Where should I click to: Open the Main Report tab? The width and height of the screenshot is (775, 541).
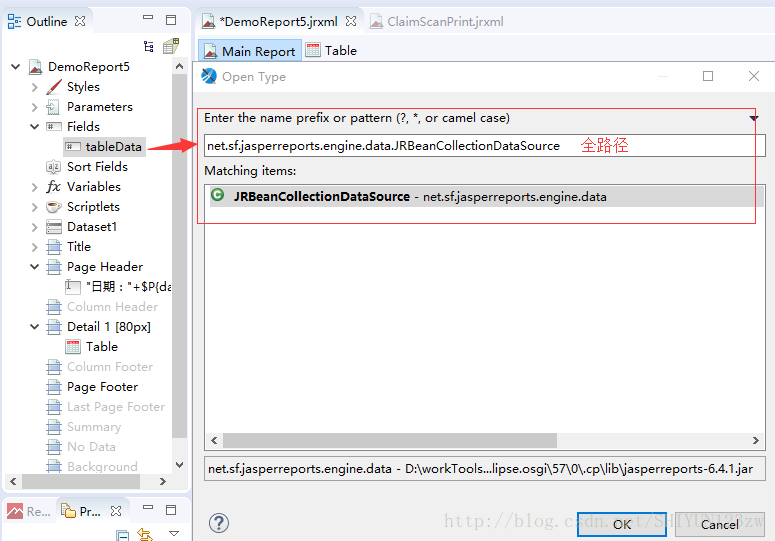point(250,51)
